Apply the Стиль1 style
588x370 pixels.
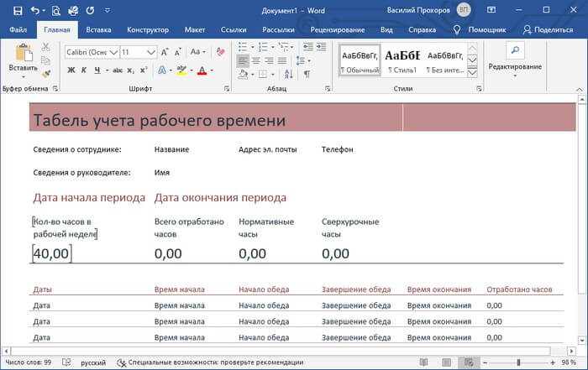pyautogui.click(x=402, y=60)
